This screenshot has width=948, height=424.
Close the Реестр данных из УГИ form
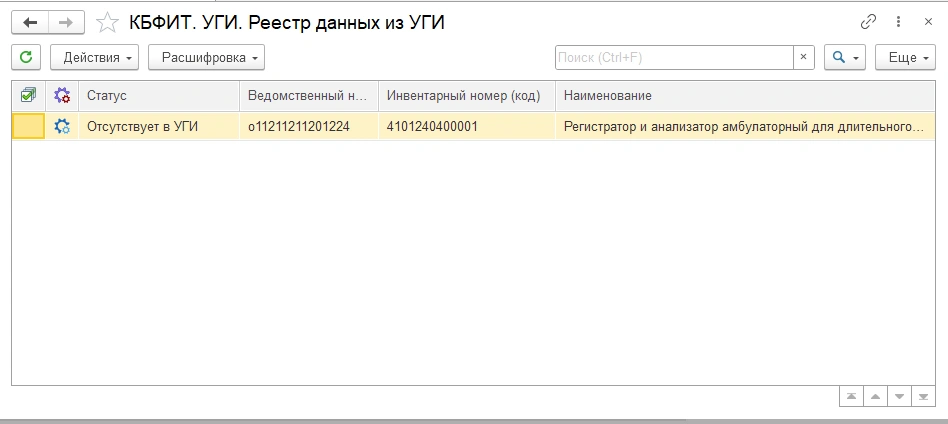929,22
